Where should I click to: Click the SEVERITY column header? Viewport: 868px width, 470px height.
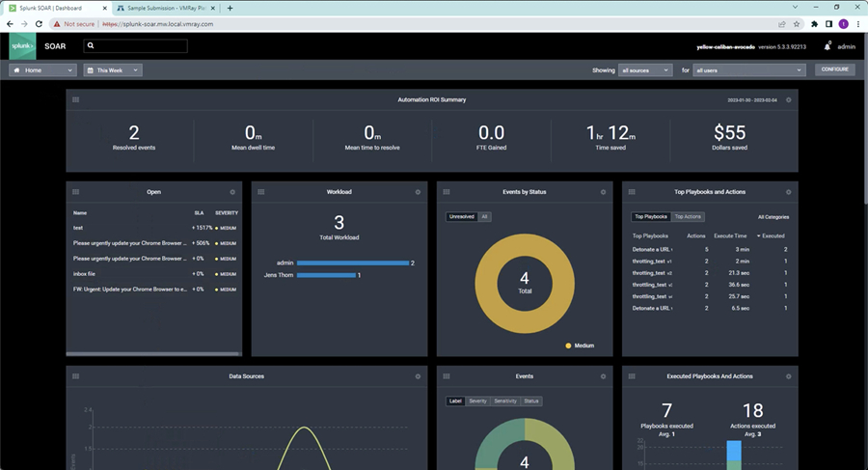[227, 213]
